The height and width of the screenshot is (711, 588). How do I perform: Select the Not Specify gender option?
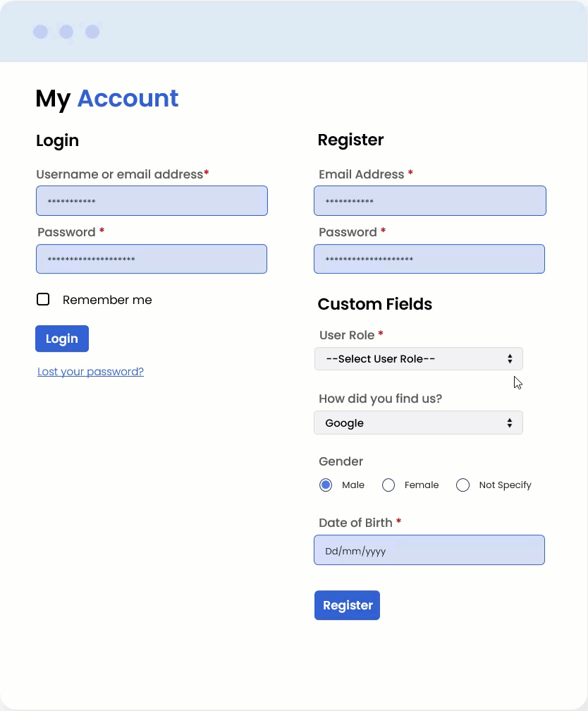463,485
